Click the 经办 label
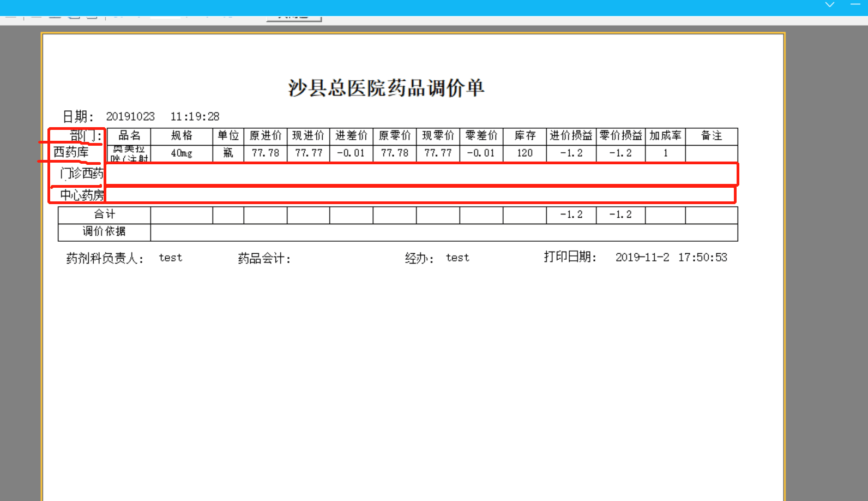 419,258
